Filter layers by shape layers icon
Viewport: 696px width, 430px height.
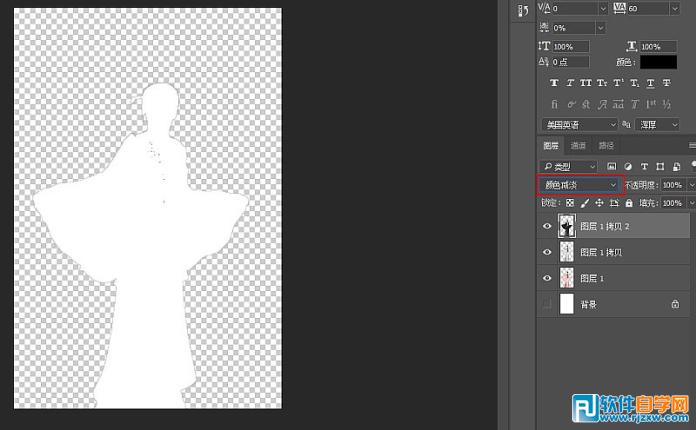660,166
